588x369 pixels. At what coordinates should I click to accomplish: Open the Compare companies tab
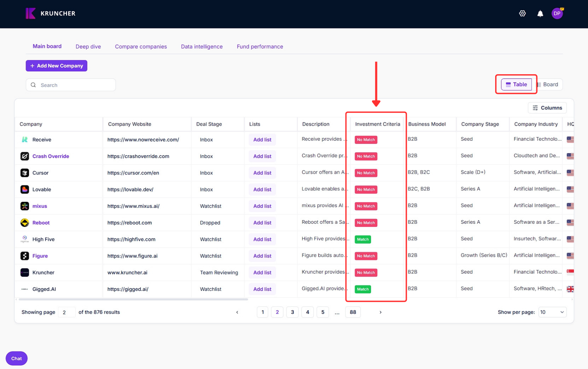[x=141, y=46]
